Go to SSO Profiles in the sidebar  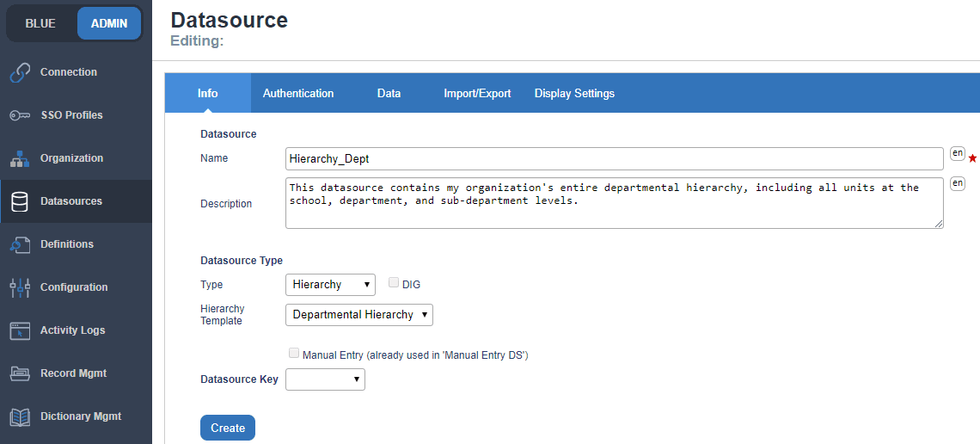pyautogui.click(x=76, y=115)
